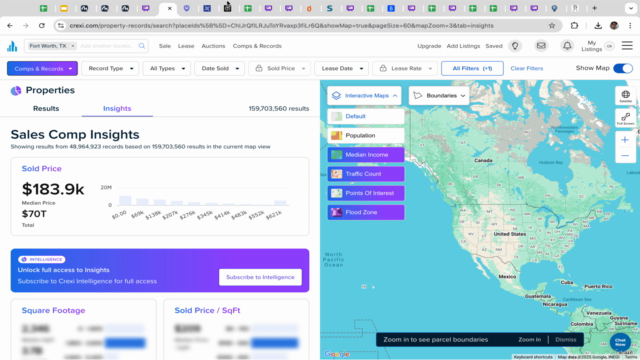Bookmark this page with the star icon
The height and width of the screenshot is (360, 640).
tap(552, 26)
